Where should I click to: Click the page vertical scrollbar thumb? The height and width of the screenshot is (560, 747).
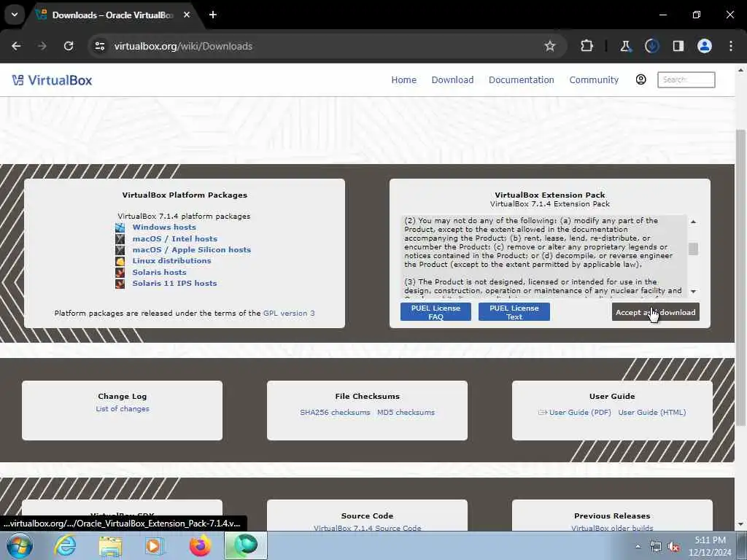(x=741, y=278)
